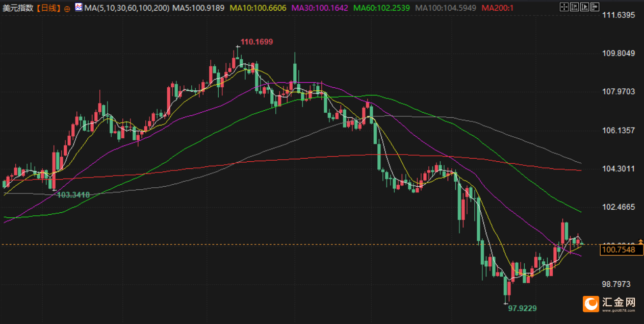Click the 美元指数 chart title

[19, 8]
